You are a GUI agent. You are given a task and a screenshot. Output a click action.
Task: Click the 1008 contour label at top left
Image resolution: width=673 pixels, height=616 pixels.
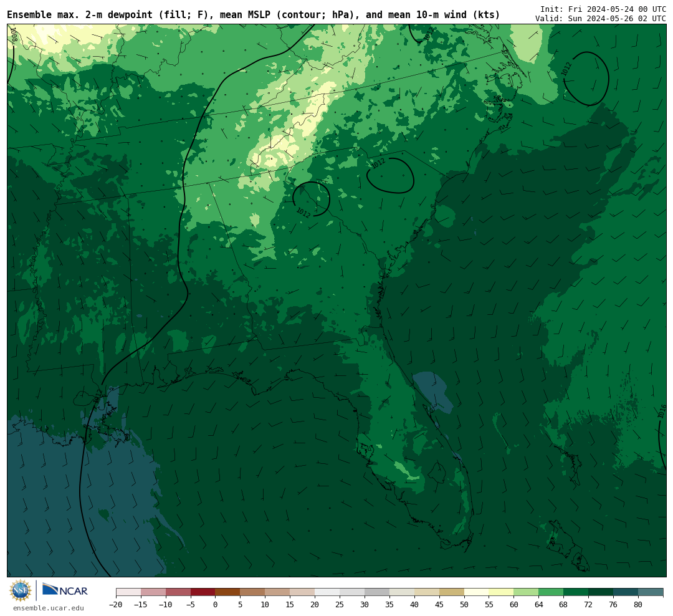[13, 35]
